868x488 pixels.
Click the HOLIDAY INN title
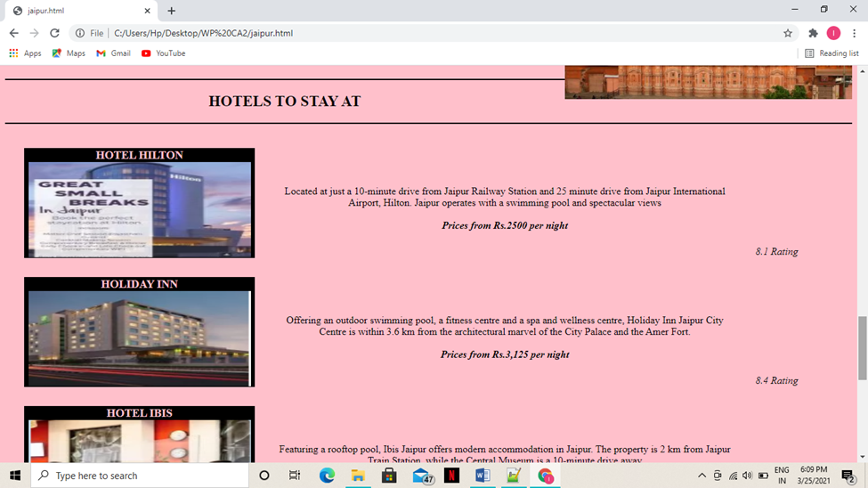[140, 284]
